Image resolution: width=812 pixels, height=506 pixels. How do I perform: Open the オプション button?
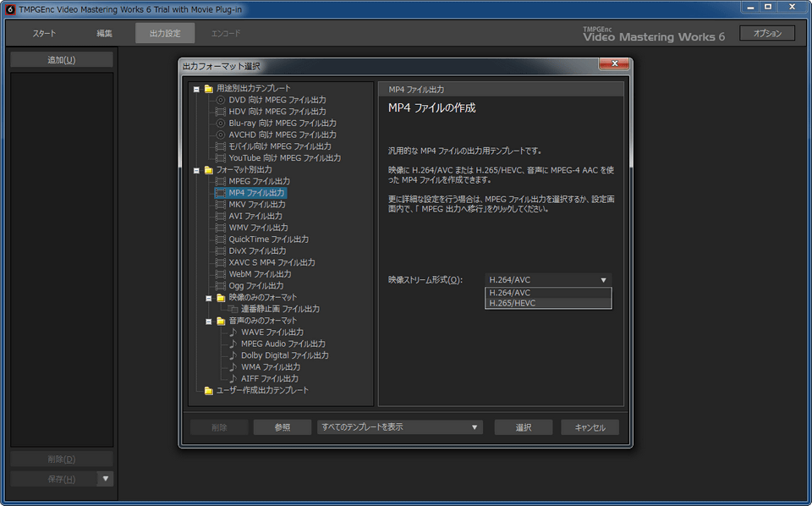tap(767, 33)
